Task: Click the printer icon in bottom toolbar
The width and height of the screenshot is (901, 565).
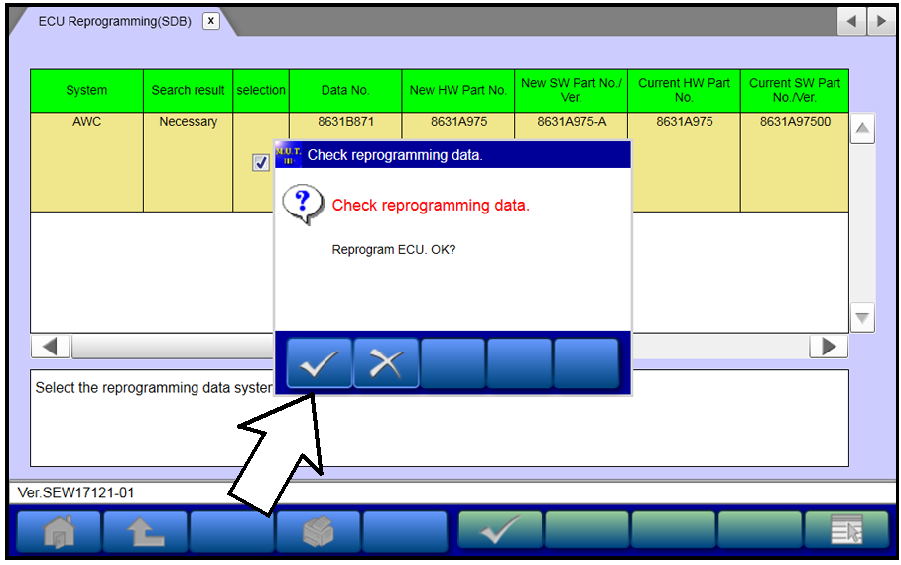Action: 318,532
